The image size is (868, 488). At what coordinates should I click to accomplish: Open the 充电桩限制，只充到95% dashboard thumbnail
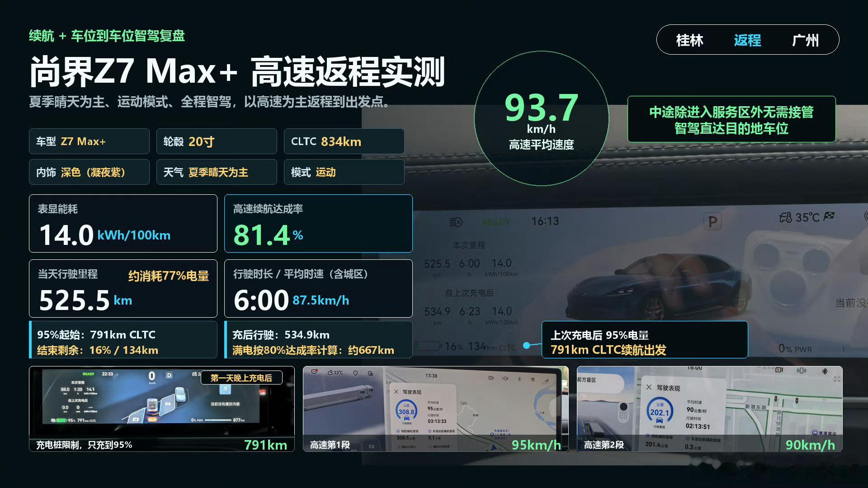point(162,409)
